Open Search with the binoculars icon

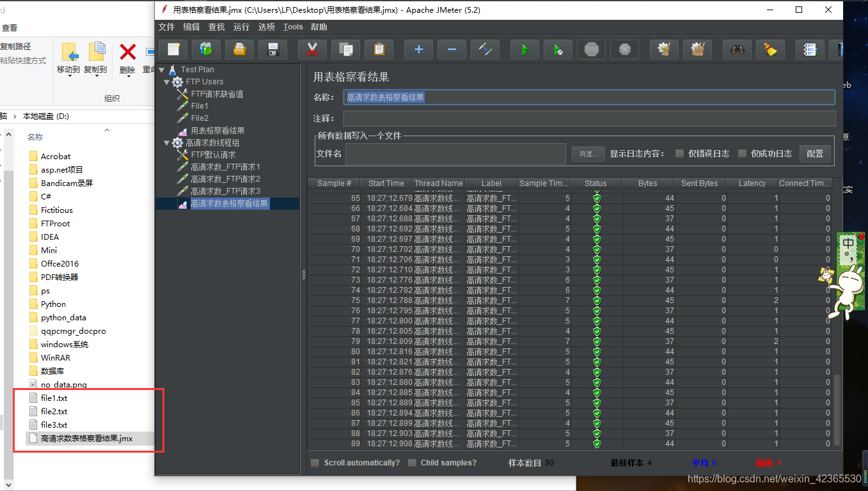[x=738, y=49]
